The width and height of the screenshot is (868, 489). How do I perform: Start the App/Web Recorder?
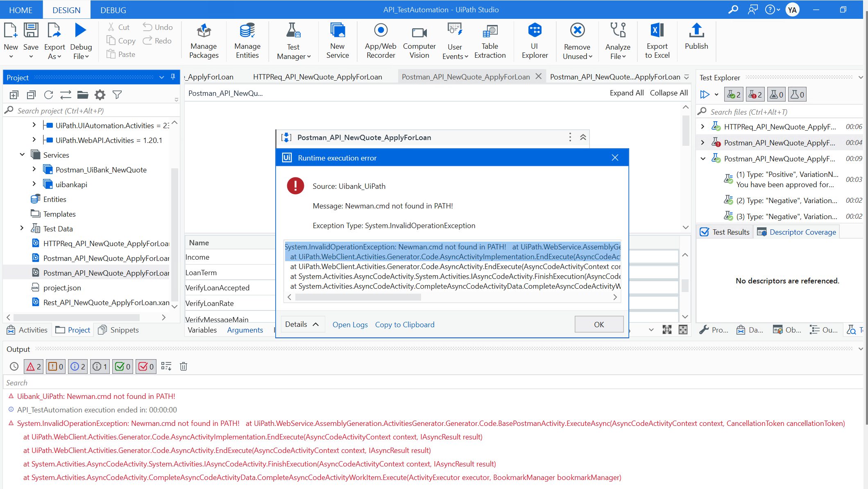click(x=381, y=41)
